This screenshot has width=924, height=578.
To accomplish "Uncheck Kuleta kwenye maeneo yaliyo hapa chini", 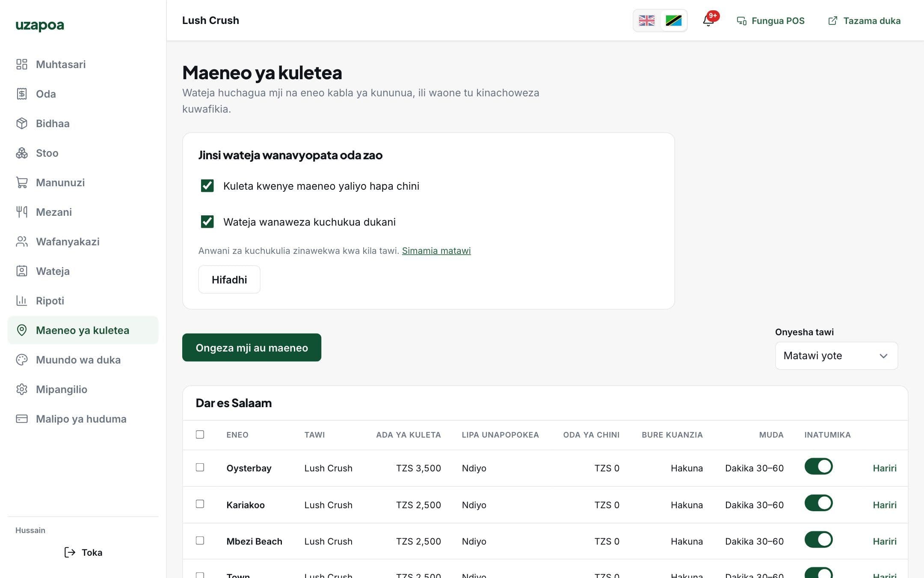I will click(207, 186).
